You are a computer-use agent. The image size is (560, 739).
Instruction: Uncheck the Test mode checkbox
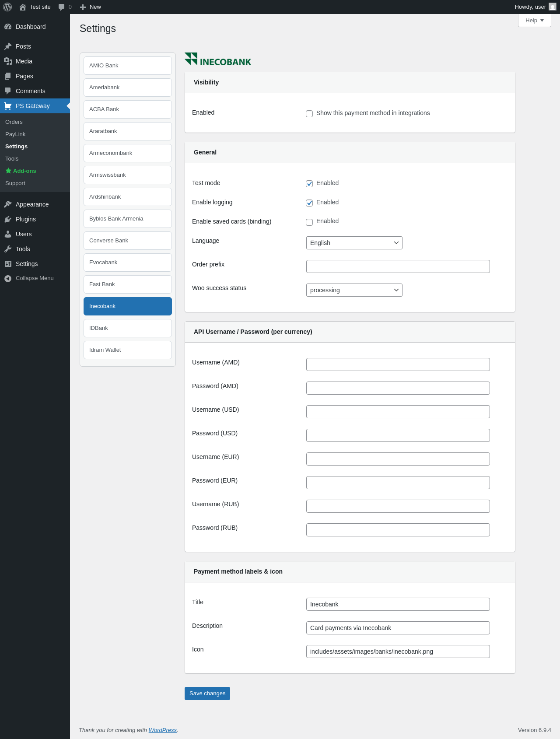[x=309, y=184]
